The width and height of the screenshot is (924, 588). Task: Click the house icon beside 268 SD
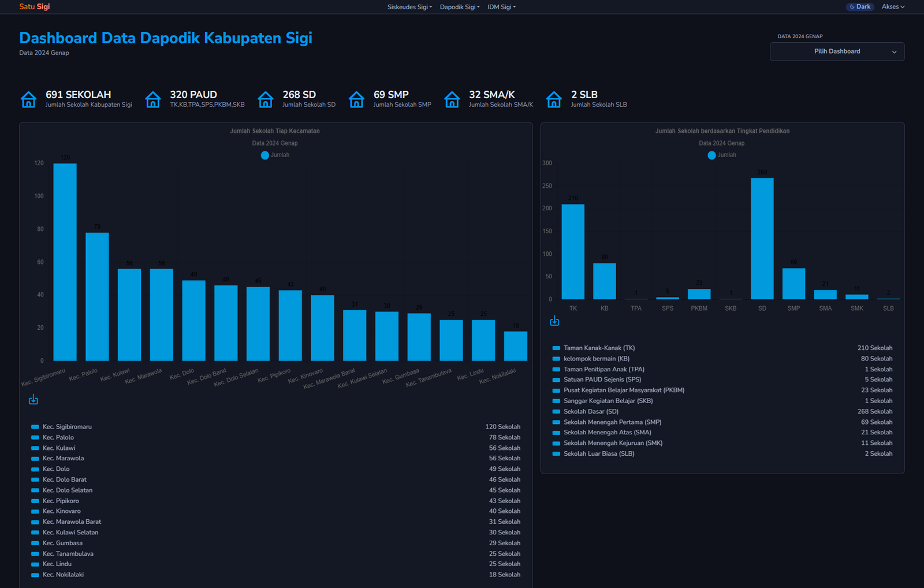[x=266, y=99]
